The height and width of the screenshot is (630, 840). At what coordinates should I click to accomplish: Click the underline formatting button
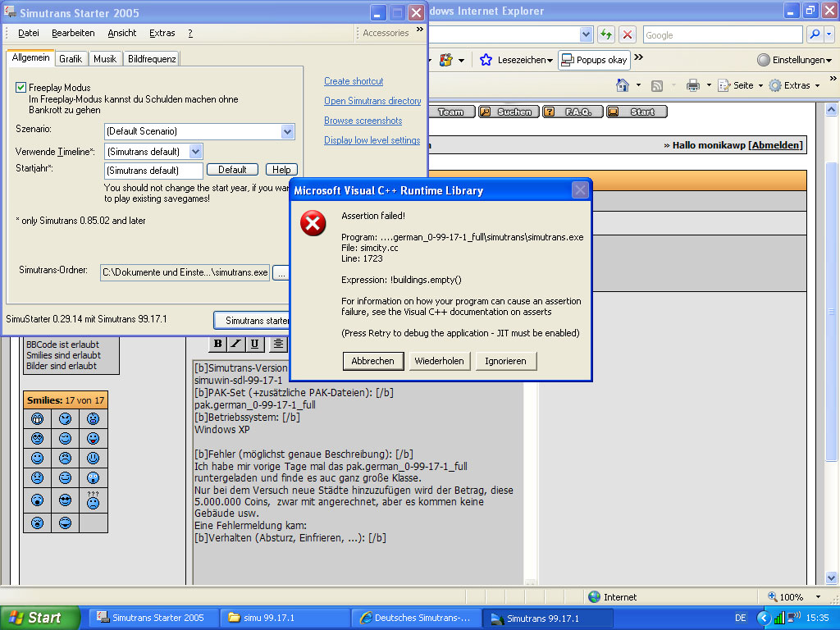click(255, 344)
